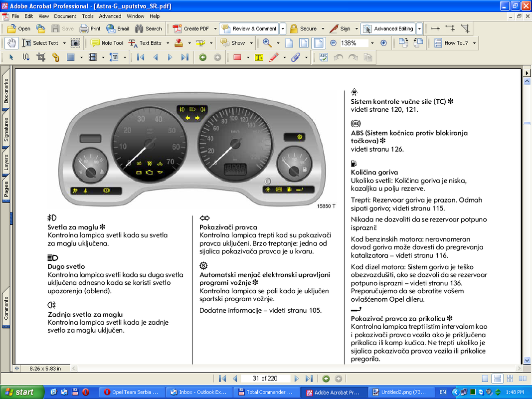Open the Document menu
532x399 pixels.
[x=65, y=16]
